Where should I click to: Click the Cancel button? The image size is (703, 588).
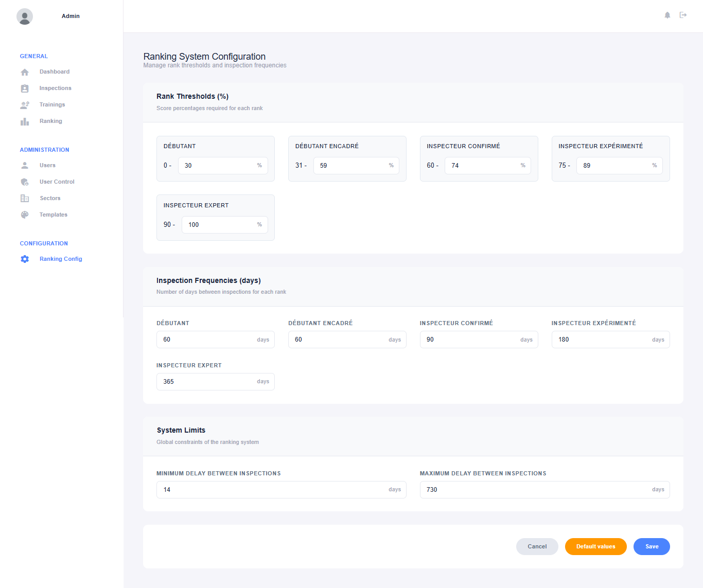[537, 546]
